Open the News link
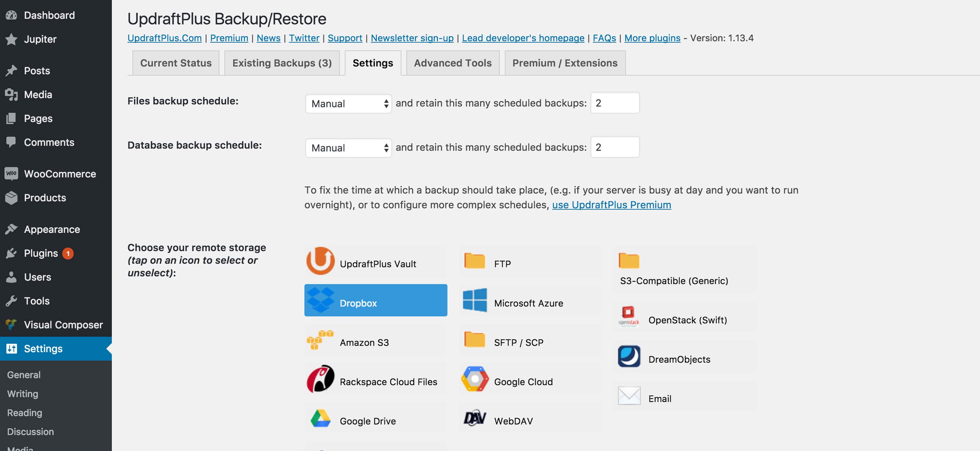 [268, 38]
